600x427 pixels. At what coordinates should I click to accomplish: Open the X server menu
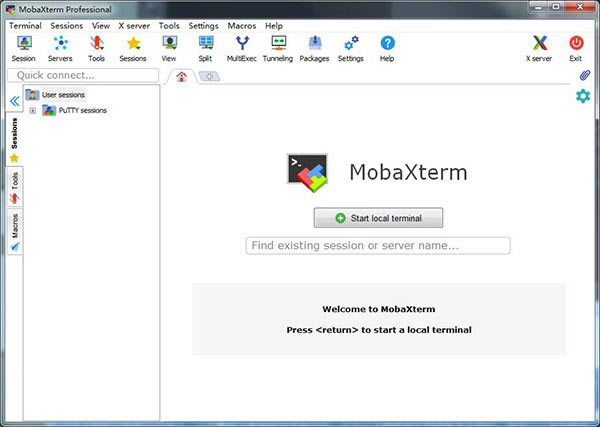point(134,26)
